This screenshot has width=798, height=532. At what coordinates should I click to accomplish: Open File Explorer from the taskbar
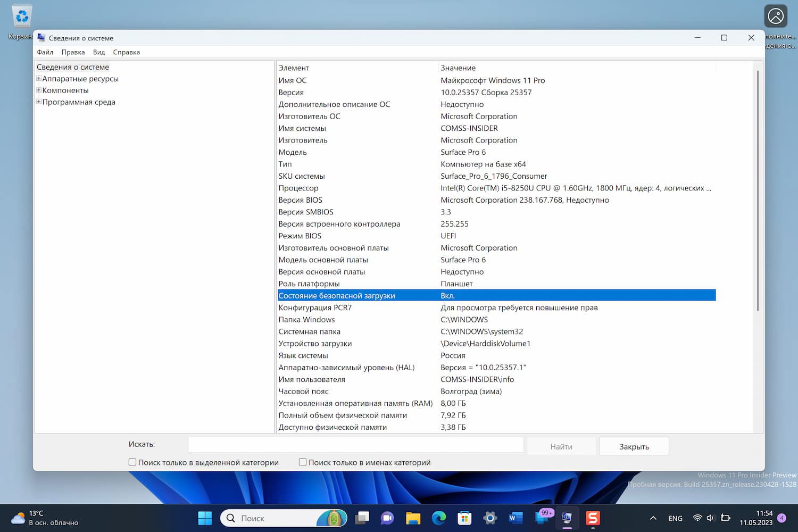tap(413, 518)
